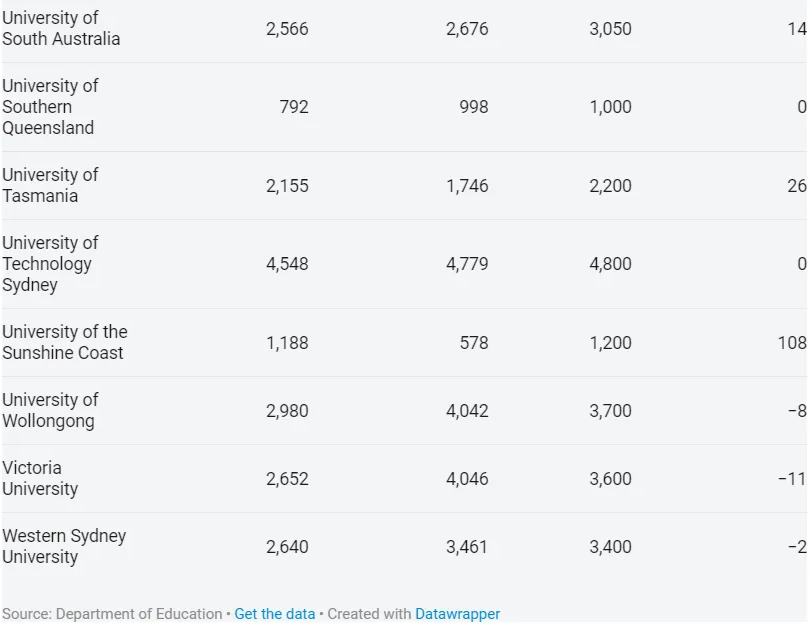This screenshot has height=628, width=811.
Task: Click the −11 value for Victoria University
Action: (x=791, y=479)
